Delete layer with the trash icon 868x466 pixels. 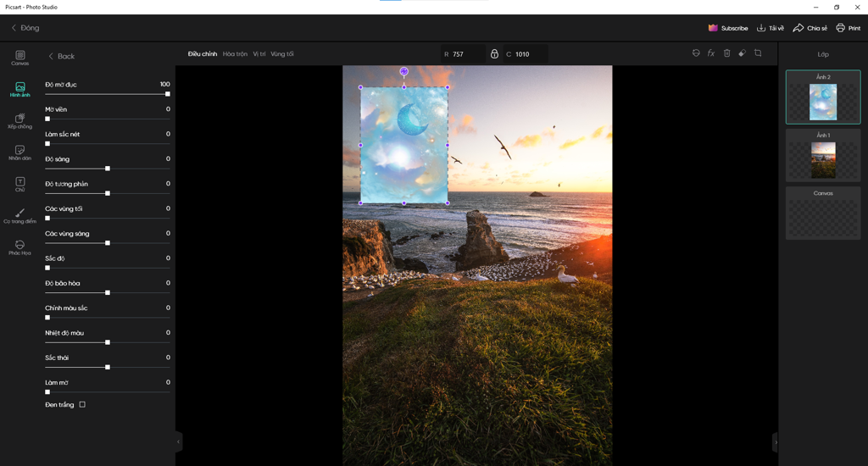[726, 53]
